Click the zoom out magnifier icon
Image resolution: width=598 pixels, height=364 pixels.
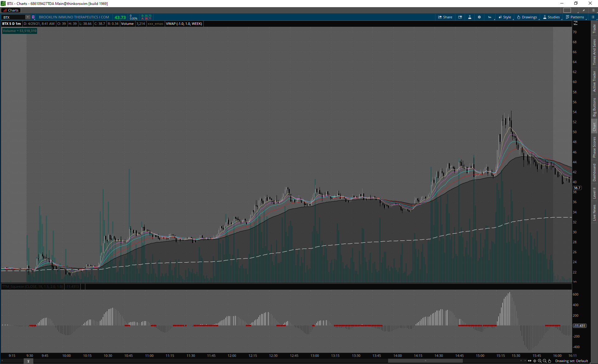pos(544,361)
